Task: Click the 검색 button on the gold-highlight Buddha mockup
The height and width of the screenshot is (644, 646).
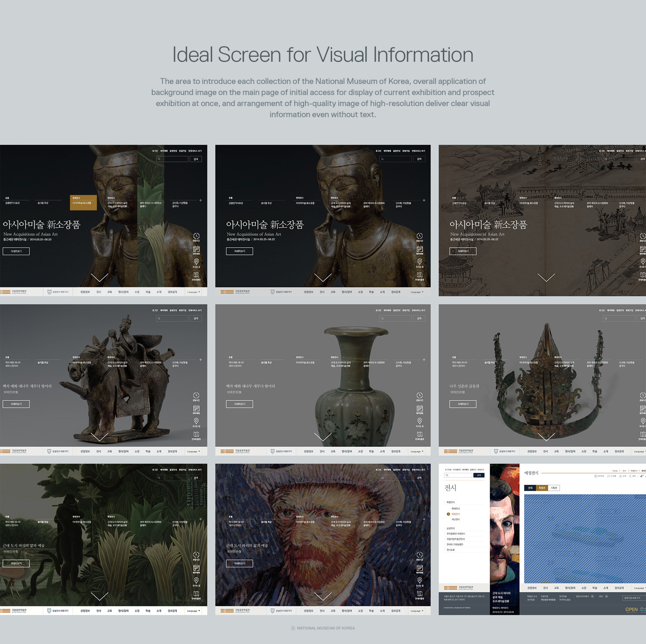Action: click(196, 159)
